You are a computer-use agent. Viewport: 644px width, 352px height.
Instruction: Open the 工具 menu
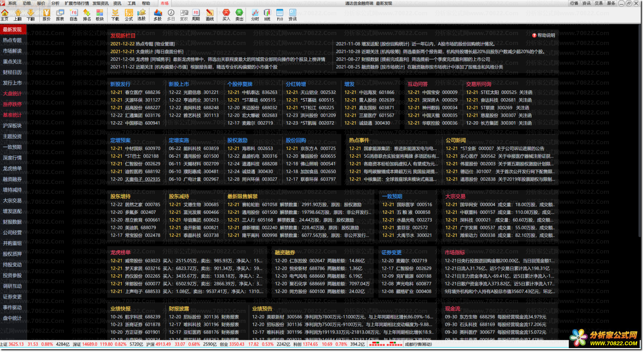click(x=132, y=3)
